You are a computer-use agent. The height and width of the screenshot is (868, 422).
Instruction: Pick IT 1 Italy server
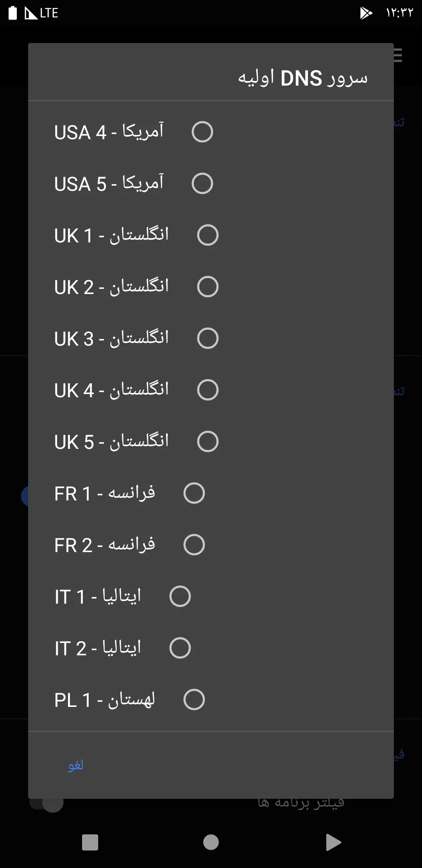tap(180, 596)
